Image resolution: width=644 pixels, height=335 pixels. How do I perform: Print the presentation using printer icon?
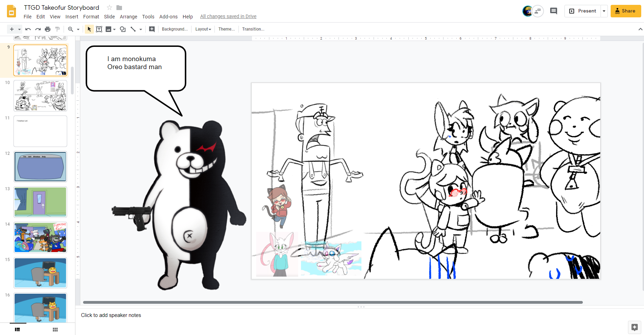tap(48, 29)
